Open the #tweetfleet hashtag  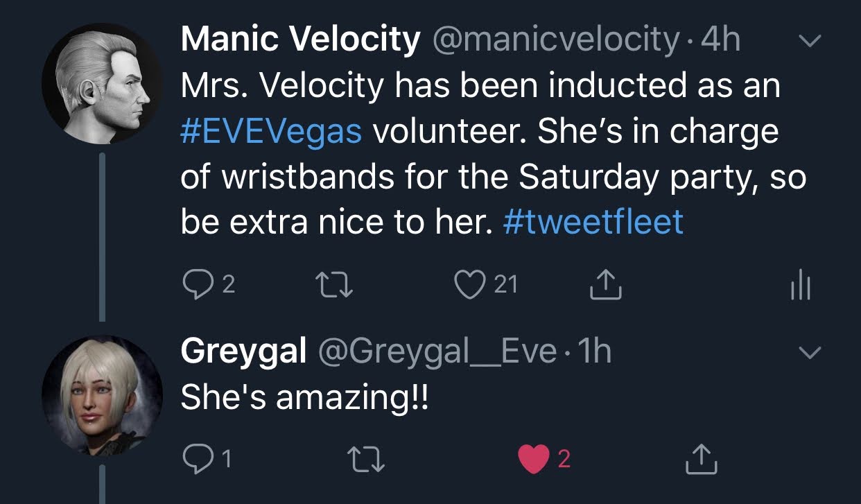pyautogui.click(x=592, y=222)
